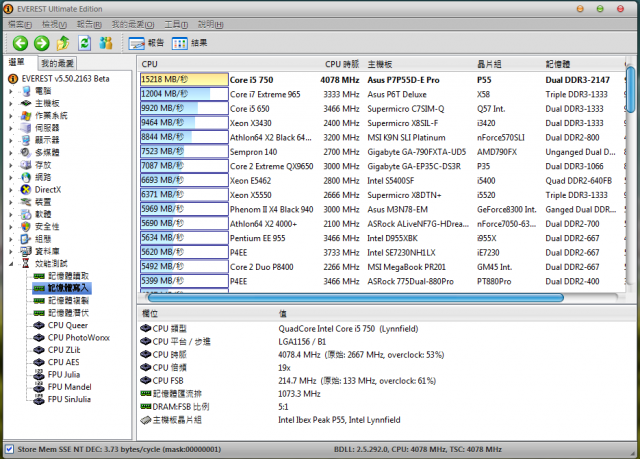Click the FPU SinJulia benchmark icon
The width and height of the screenshot is (640, 459).
click(39, 399)
